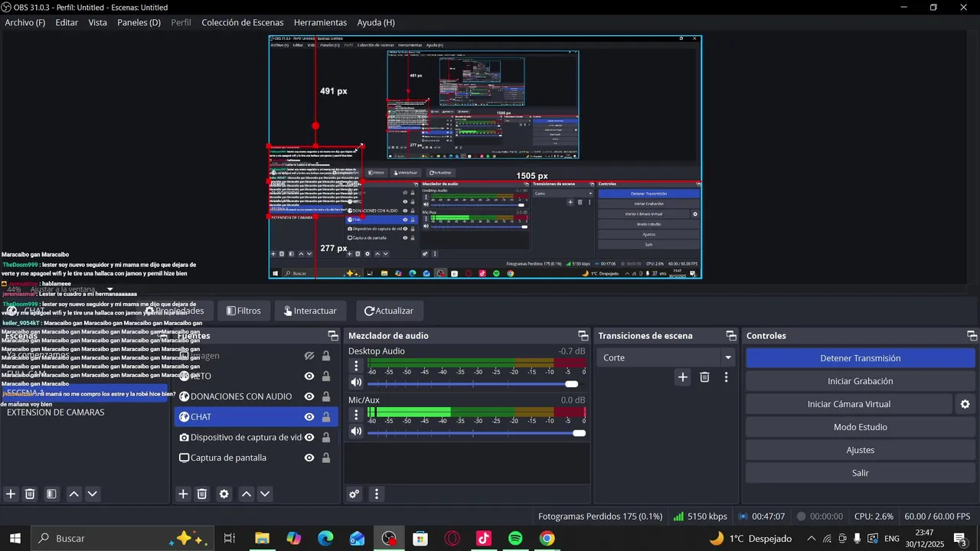Open the Paneles menu

[139, 22]
